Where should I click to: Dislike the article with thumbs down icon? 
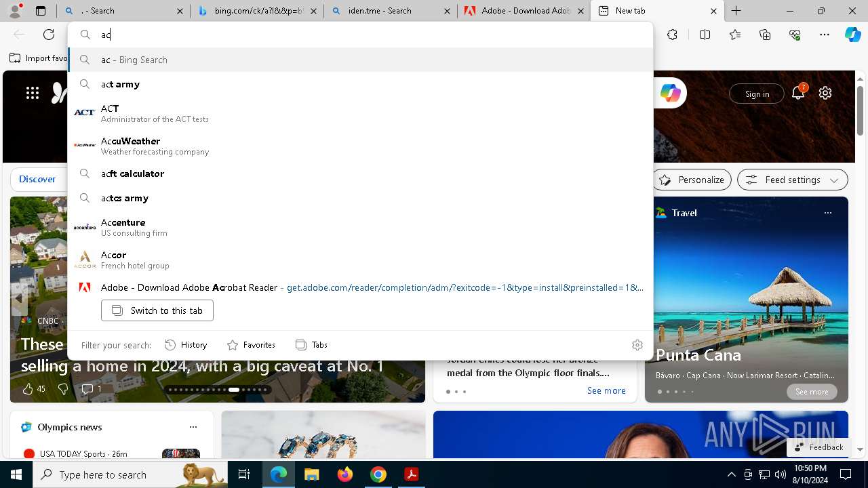(x=63, y=389)
